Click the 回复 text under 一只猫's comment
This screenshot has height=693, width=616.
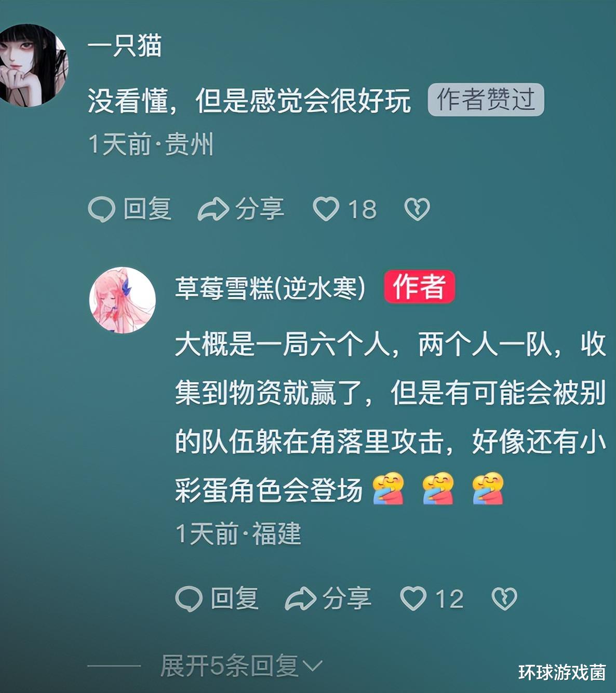(x=148, y=209)
